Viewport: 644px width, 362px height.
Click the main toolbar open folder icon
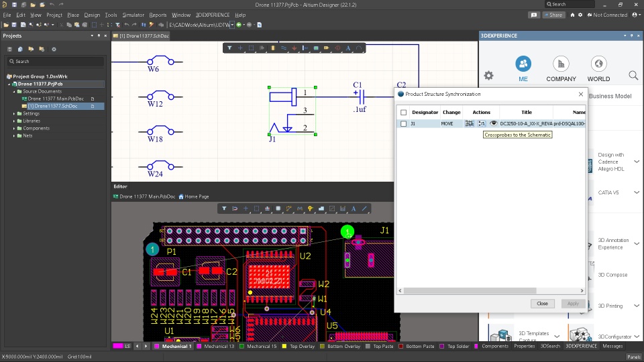[6, 25]
